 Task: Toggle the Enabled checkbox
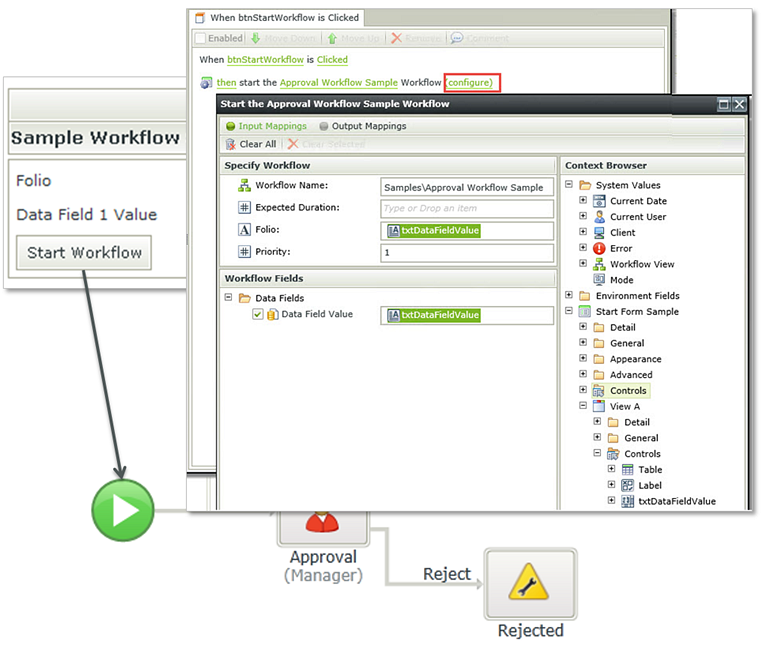[200, 38]
